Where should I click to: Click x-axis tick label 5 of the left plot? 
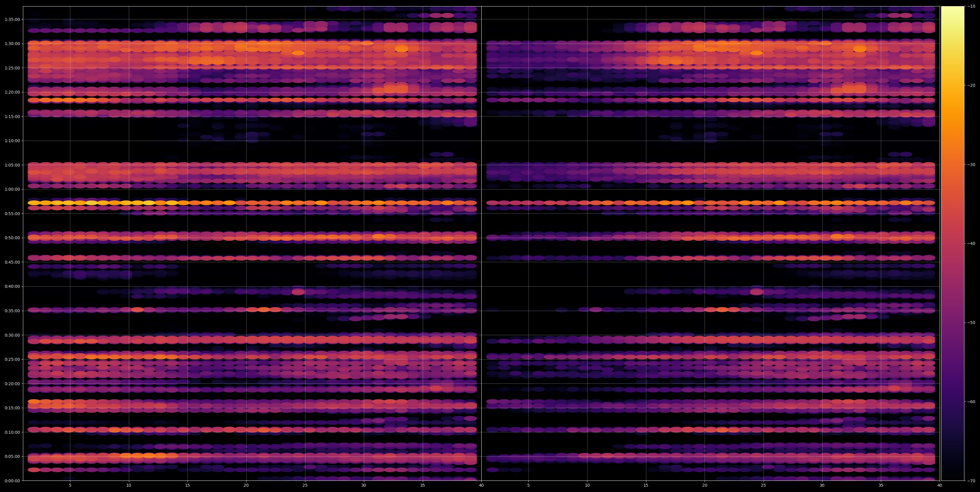[70, 486]
